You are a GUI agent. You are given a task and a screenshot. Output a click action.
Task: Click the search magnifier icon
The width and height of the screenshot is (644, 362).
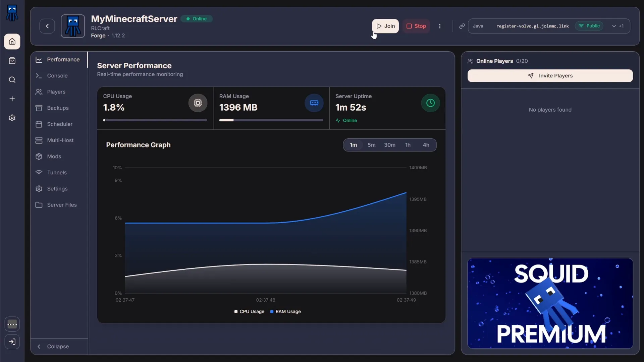tap(12, 80)
